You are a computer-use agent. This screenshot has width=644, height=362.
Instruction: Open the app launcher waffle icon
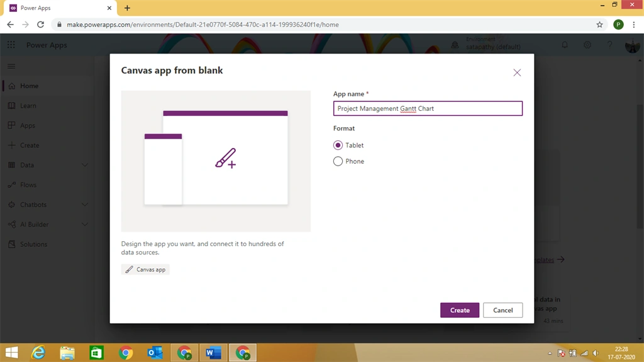pos(11,45)
